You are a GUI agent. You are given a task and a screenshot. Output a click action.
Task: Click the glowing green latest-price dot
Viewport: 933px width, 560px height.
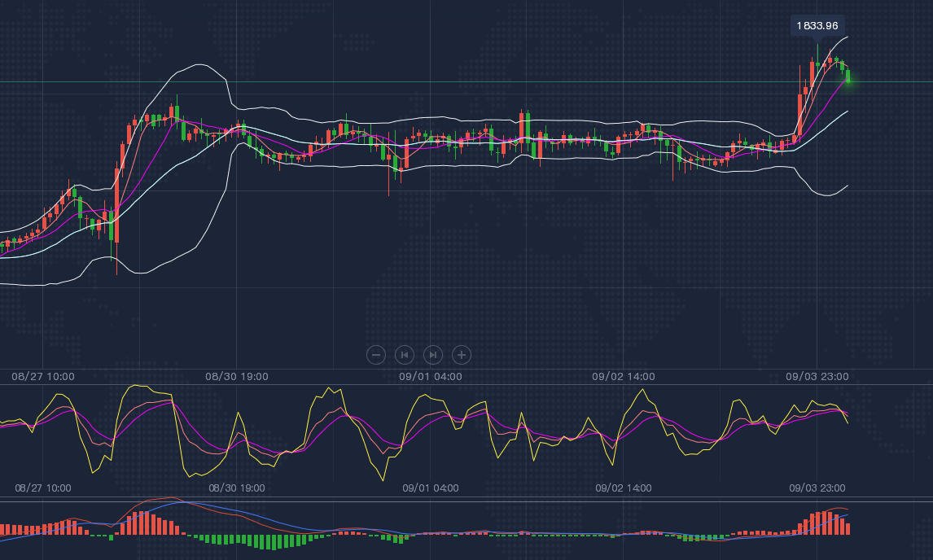(x=848, y=81)
